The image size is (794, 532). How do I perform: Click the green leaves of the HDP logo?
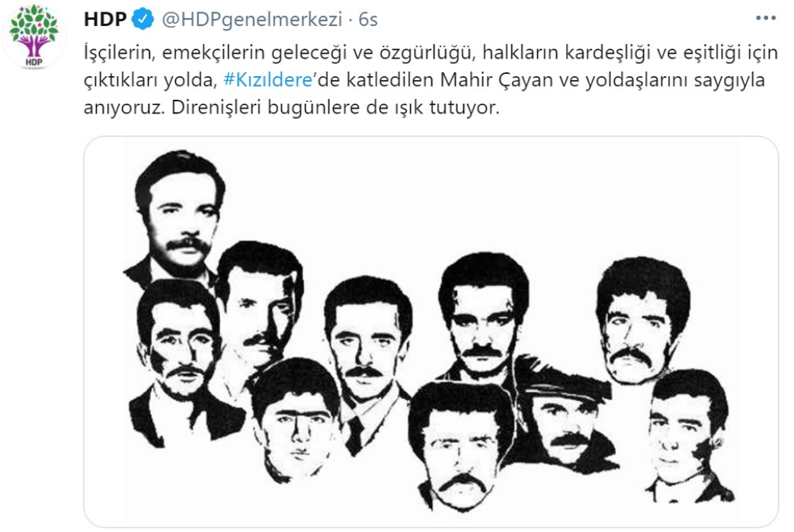coord(34,23)
